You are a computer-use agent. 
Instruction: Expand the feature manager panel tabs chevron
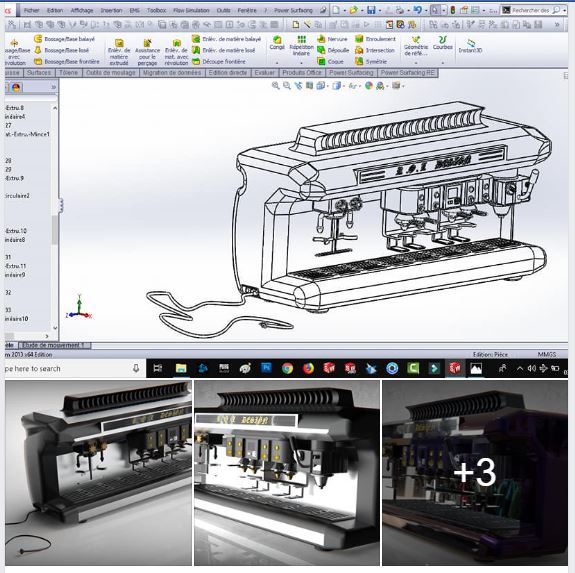(x=54, y=87)
